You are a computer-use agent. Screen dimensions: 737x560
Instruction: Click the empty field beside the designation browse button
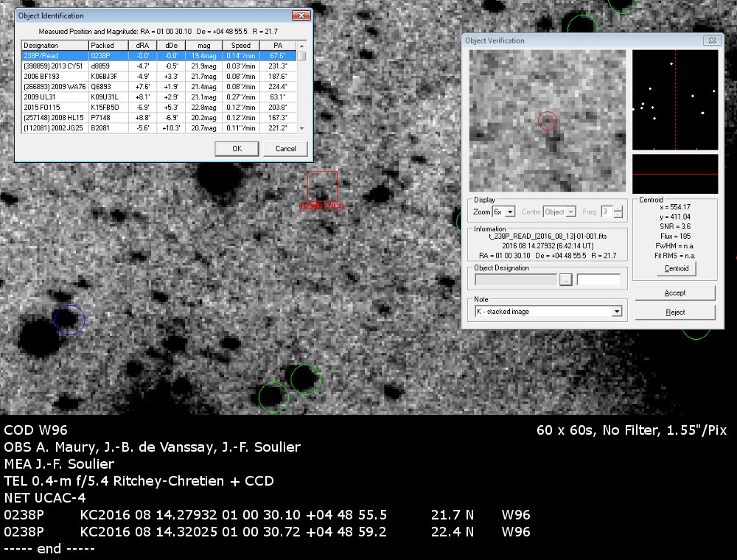point(598,279)
